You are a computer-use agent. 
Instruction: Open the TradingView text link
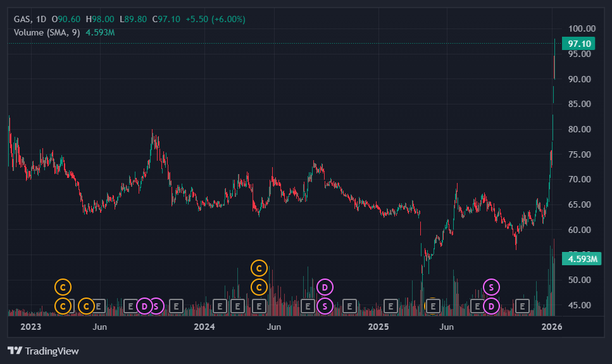pos(52,351)
